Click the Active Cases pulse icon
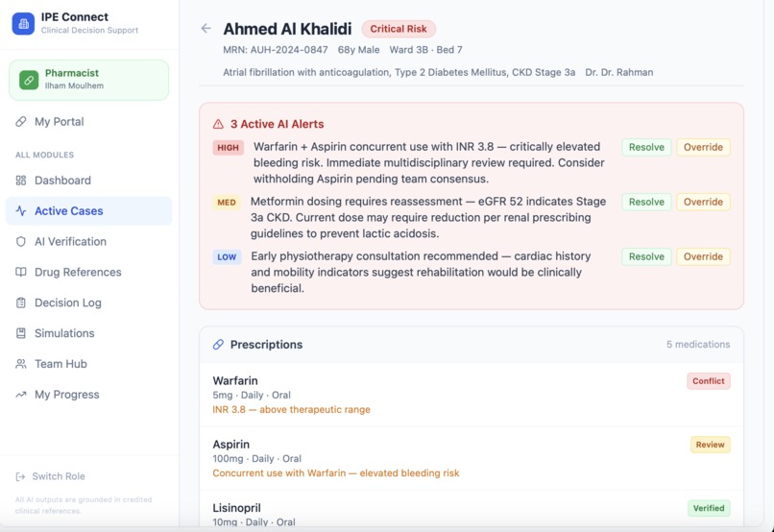774x532 pixels. tap(21, 210)
